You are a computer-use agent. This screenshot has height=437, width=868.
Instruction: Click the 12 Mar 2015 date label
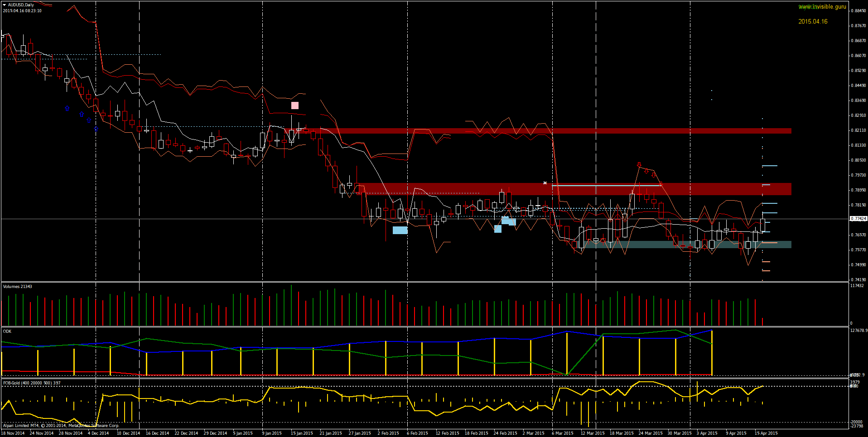[x=593, y=433]
